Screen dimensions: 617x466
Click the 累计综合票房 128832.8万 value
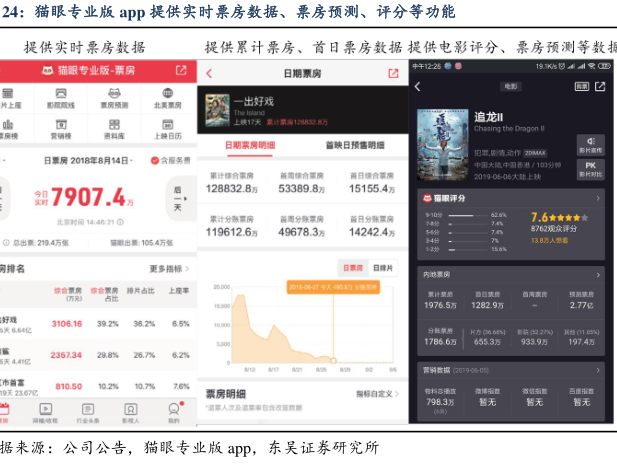click(x=232, y=189)
